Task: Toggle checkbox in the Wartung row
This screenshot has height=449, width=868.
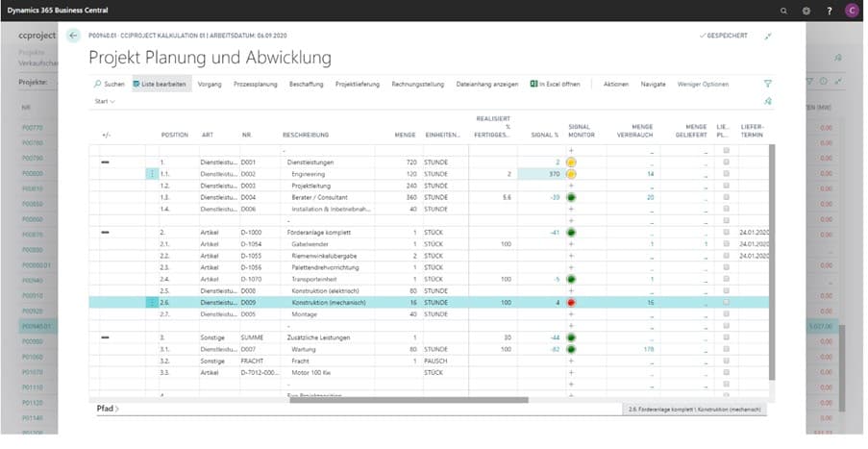Action: pyautogui.click(x=725, y=349)
